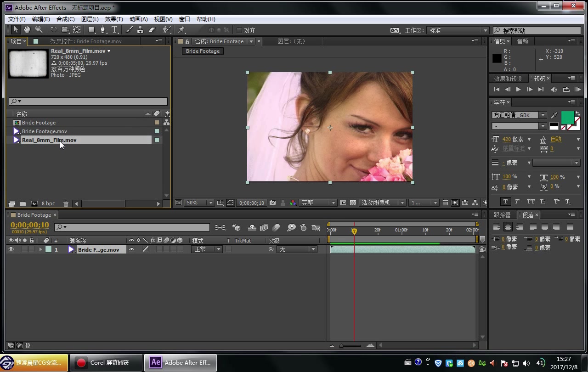Viewport: 588px width, 372px height.
Task: Click the brainstorm lightbulb icon in timeline
Action: pos(291,227)
